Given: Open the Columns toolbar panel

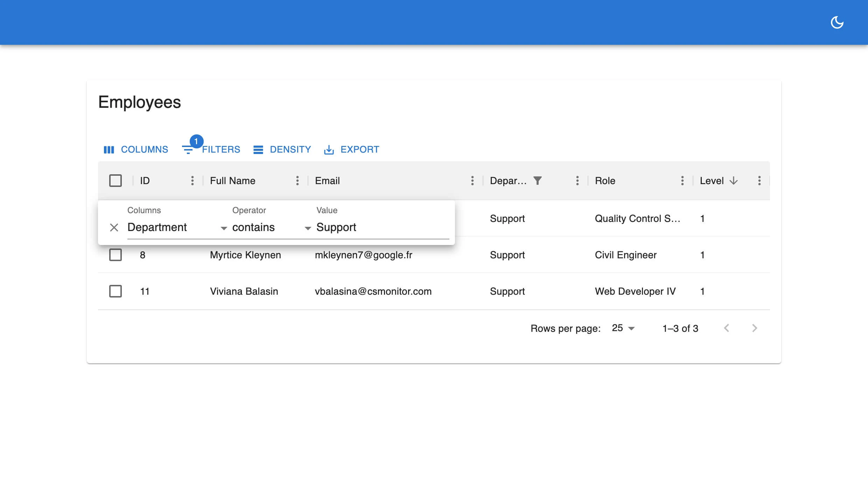Looking at the screenshot, I should (x=136, y=149).
